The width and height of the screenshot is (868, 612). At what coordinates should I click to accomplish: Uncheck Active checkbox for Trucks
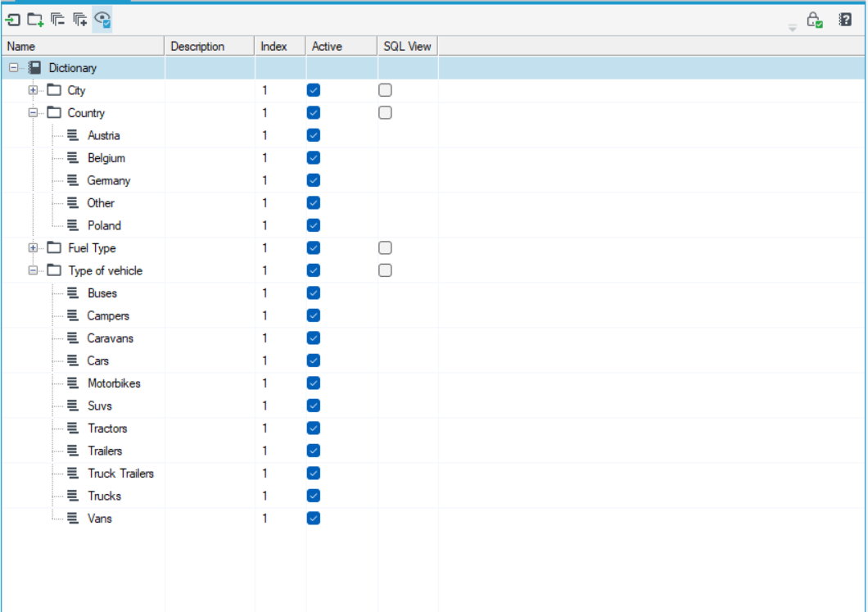(314, 496)
